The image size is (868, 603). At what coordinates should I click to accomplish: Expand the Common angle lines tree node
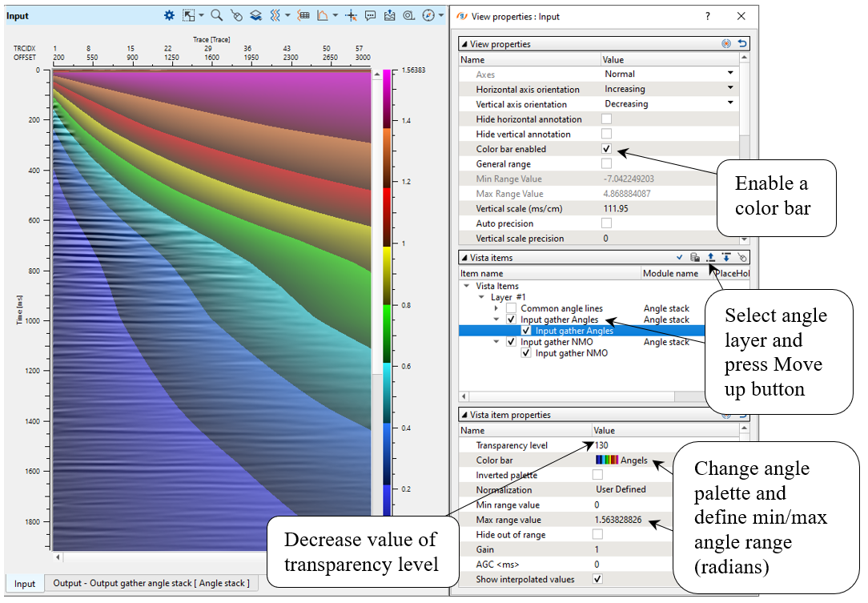[x=496, y=308]
